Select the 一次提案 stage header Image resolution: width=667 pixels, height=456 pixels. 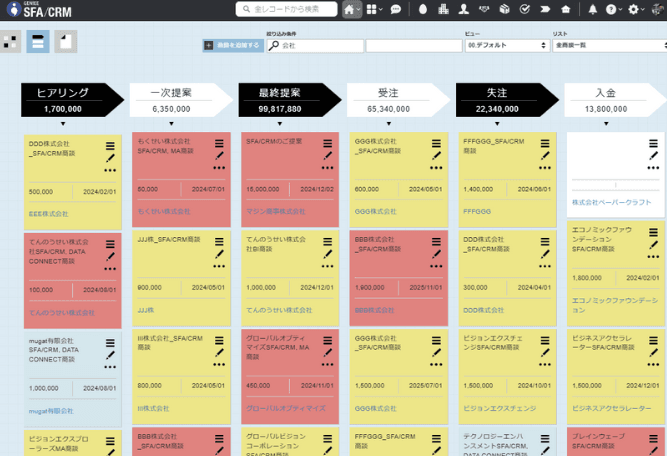pyautogui.click(x=181, y=100)
